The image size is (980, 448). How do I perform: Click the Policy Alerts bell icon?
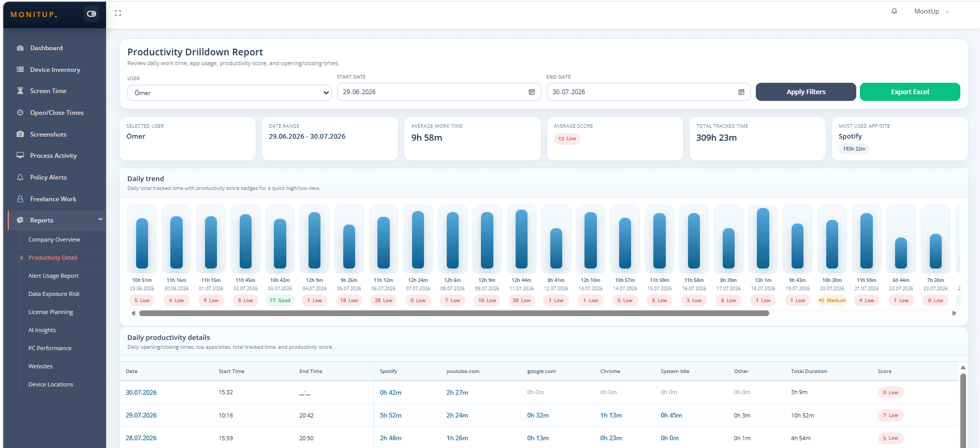[x=20, y=177]
